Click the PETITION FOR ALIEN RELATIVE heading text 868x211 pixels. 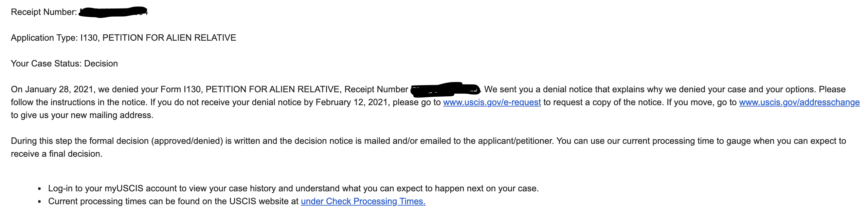point(169,38)
